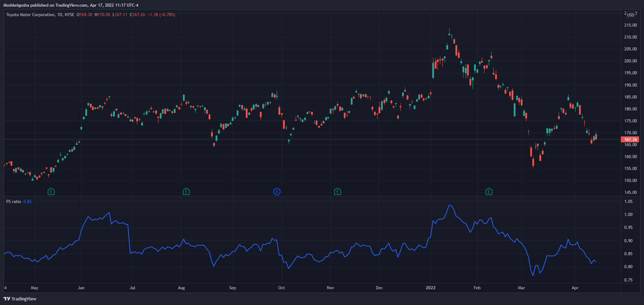Click the red 167.26 current price label
The image size is (644, 305).
pos(630,139)
